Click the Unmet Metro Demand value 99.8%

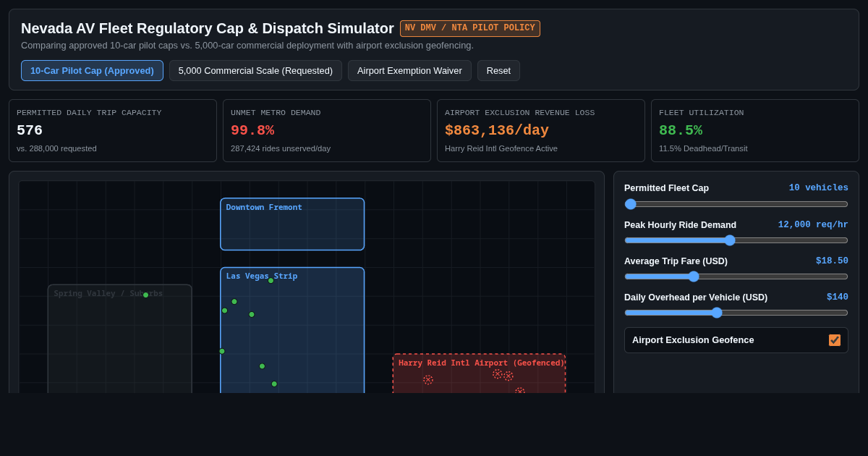[252, 130]
